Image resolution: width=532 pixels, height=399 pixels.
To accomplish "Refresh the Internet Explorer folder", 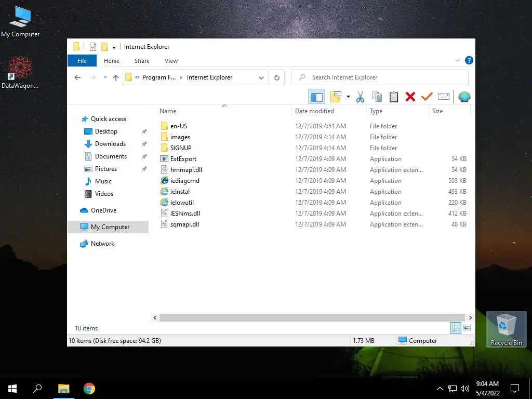I will [277, 78].
